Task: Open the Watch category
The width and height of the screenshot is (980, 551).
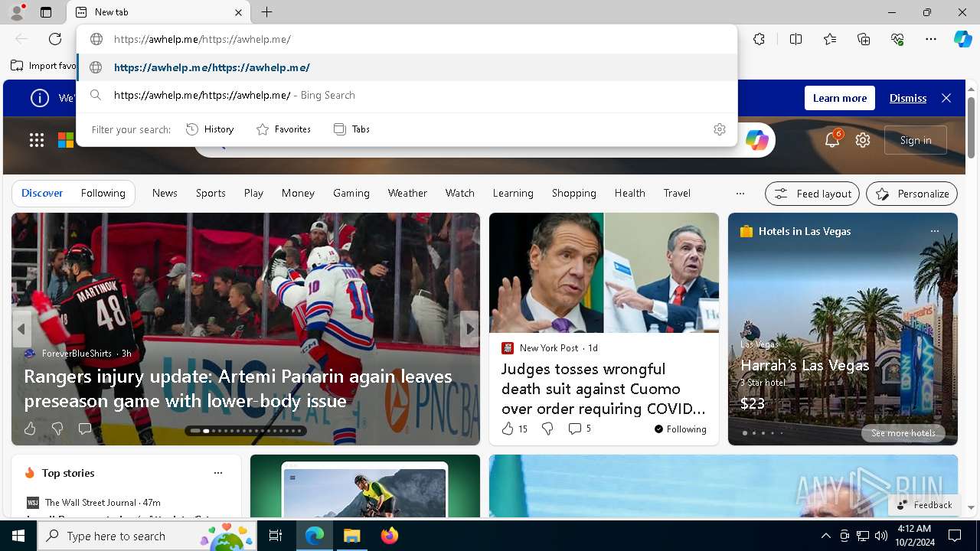Action: [x=460, y=193]
